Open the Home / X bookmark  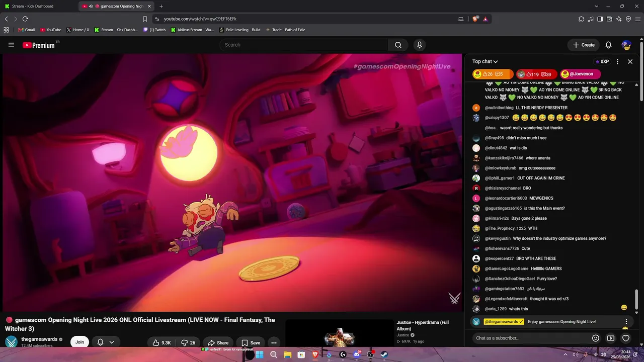[78, 30]
